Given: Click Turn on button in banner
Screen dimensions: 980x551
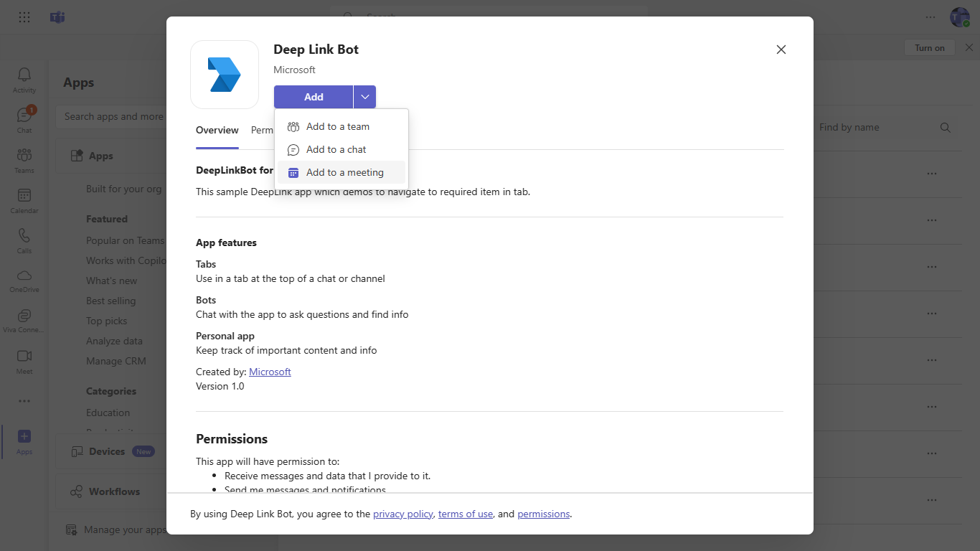Looking at the screenshot, I should coord(930,47).
